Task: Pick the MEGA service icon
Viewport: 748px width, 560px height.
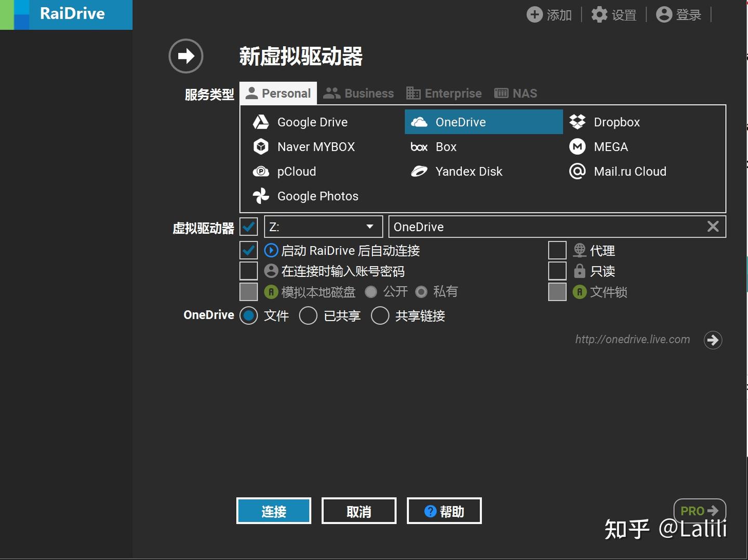Action: (610, 146)
